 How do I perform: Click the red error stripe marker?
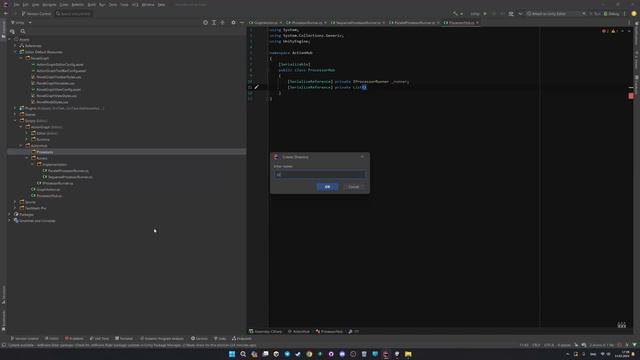[631, 96]
